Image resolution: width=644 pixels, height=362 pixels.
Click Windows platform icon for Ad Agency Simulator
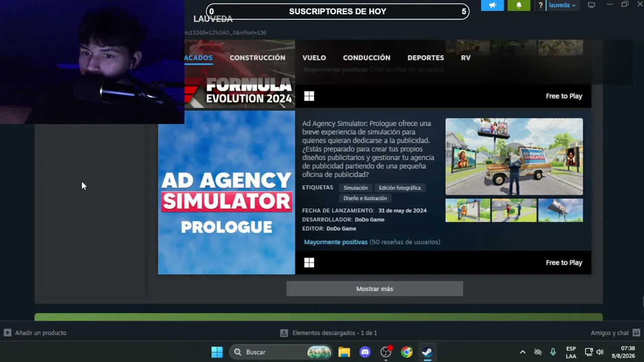click(x=309, y=263)
